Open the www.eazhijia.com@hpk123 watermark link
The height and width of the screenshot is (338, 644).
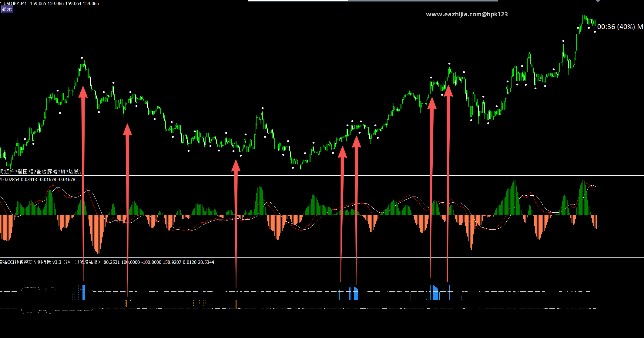pos(467,14)
